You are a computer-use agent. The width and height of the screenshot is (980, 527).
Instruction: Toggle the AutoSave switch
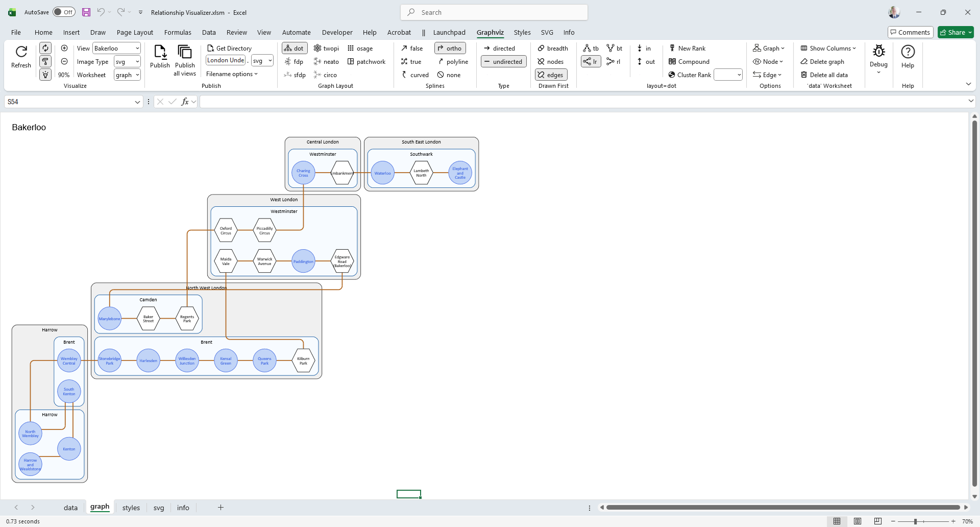[64, 12]
